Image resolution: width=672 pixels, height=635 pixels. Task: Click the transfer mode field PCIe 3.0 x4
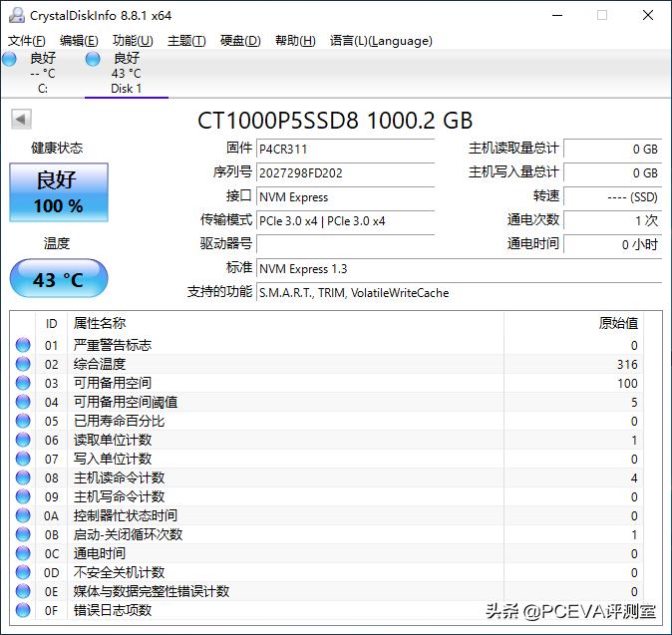click(345, 221)
